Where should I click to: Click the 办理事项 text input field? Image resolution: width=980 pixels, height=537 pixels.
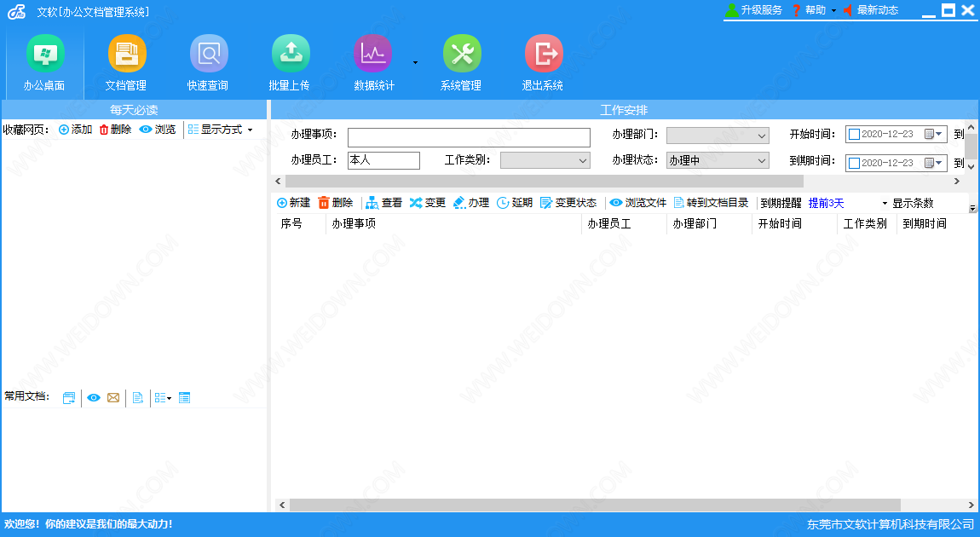(x=469, y=137)
